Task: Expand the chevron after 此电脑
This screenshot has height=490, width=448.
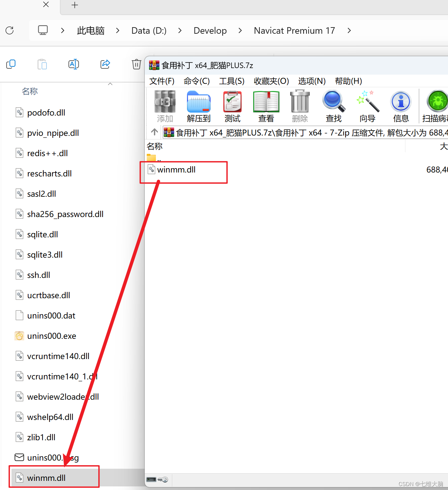Action: [118, 30]
